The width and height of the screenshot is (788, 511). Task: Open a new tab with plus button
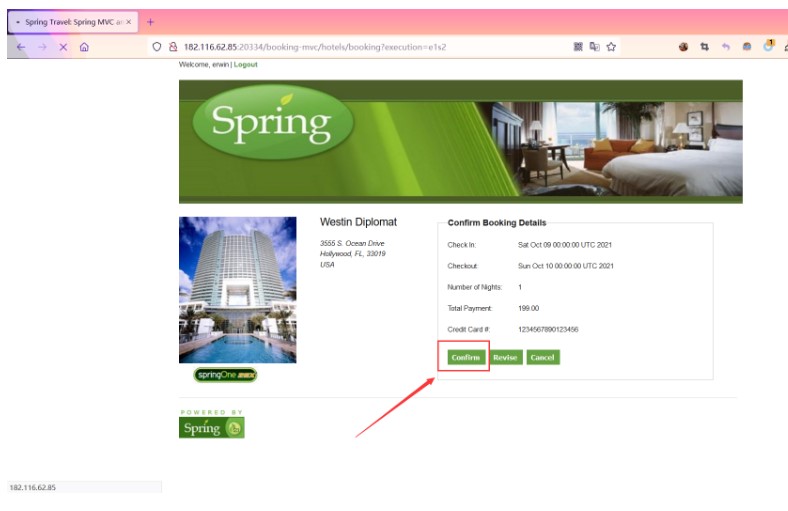tap(150, 22)
